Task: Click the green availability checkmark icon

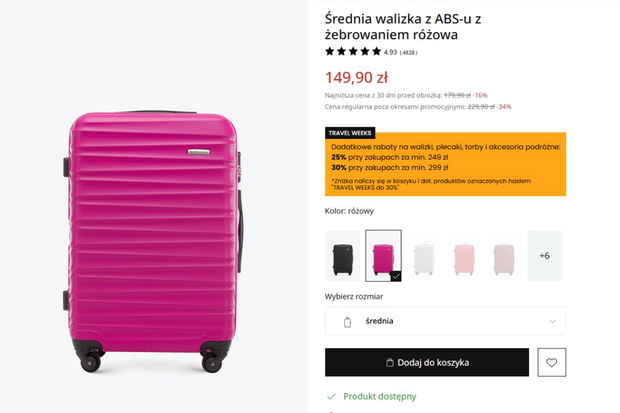Action: pyautogui.click(x=331, y=396)
